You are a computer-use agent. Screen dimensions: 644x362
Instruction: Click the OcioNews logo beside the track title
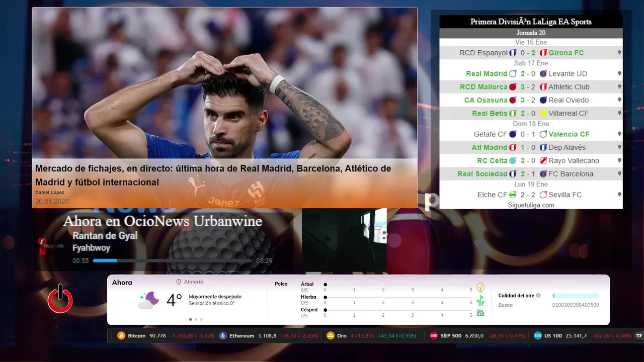[x=51, y=245]
